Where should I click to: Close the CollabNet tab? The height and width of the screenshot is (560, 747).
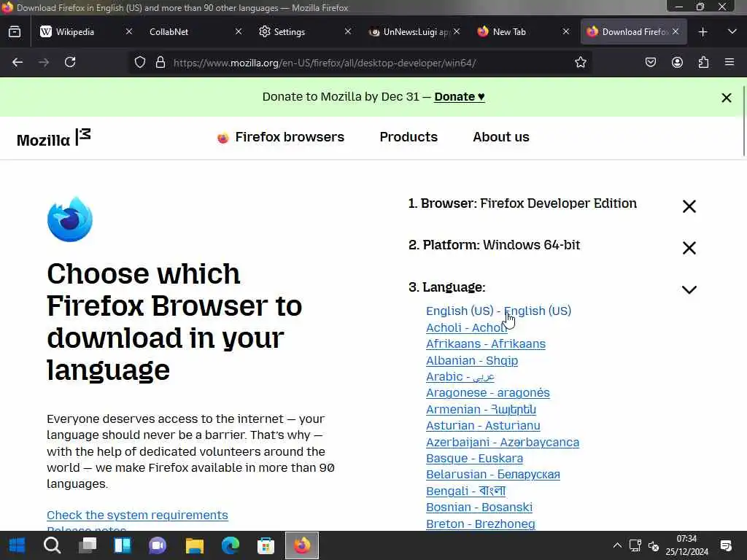coord(239,31)
